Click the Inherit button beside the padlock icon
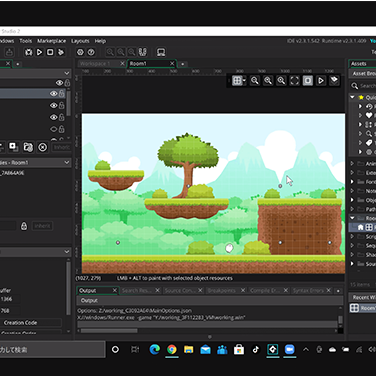Viewport: 376px width, 376px height. tap(42, 226)
